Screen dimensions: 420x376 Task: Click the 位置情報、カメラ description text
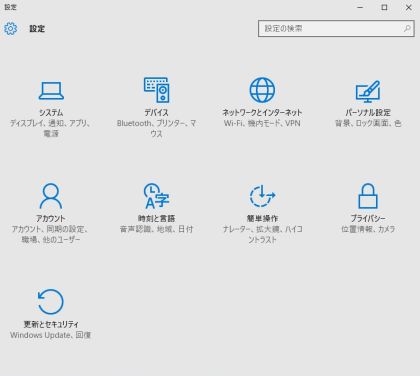[368, 229]
